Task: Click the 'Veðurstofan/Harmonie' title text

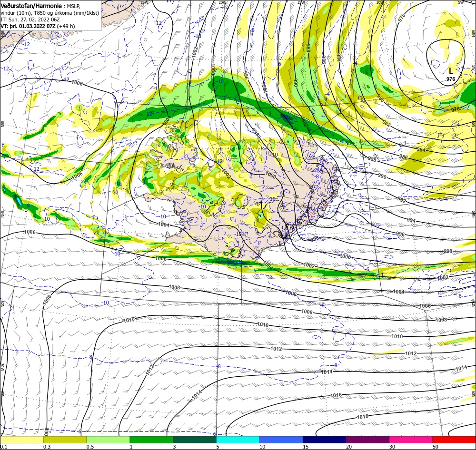Action: click(x=31, y=6)
